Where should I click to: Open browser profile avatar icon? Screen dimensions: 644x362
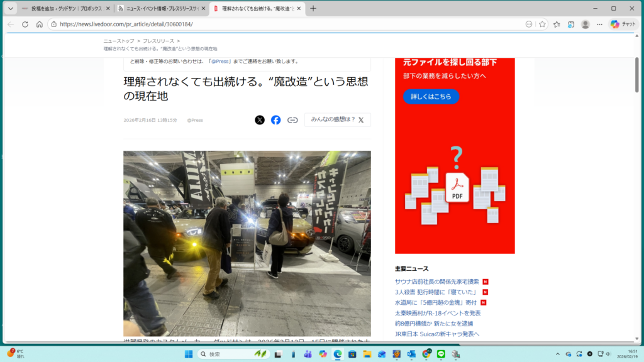tap(586, 24)
